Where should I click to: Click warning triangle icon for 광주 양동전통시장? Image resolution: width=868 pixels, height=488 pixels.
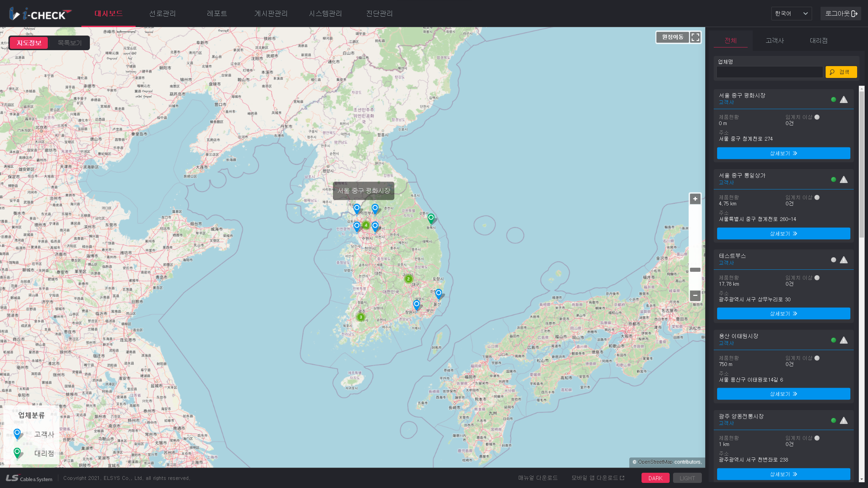pyautogui.click(x=844, y=421)
